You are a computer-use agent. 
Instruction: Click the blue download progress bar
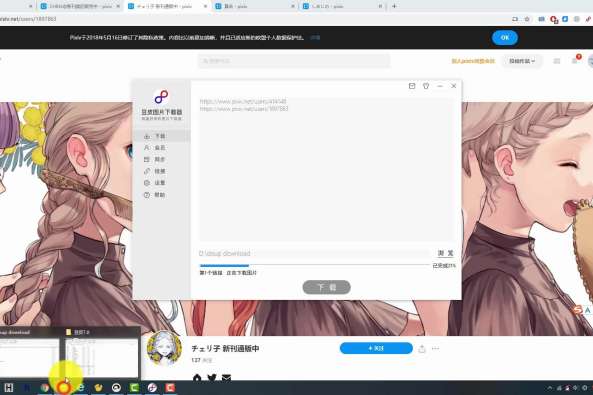tap(224, 266)
